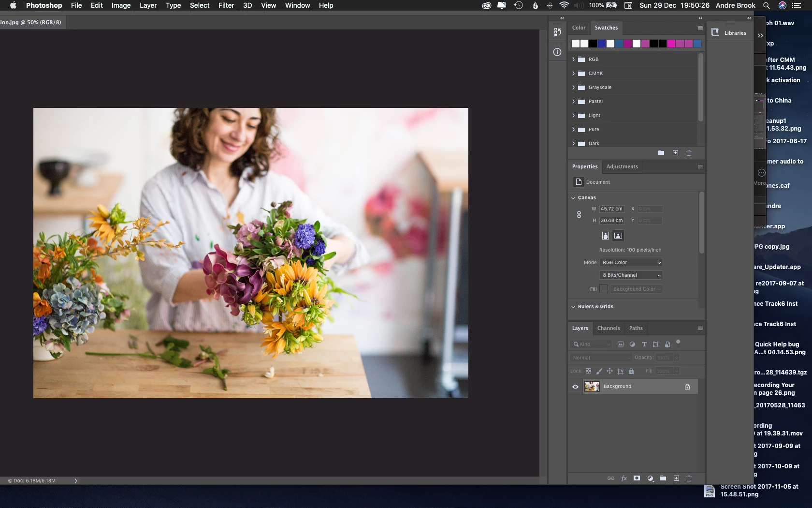Lock artboard nesting icon
812x508 pixels.
tap(621, 371)
